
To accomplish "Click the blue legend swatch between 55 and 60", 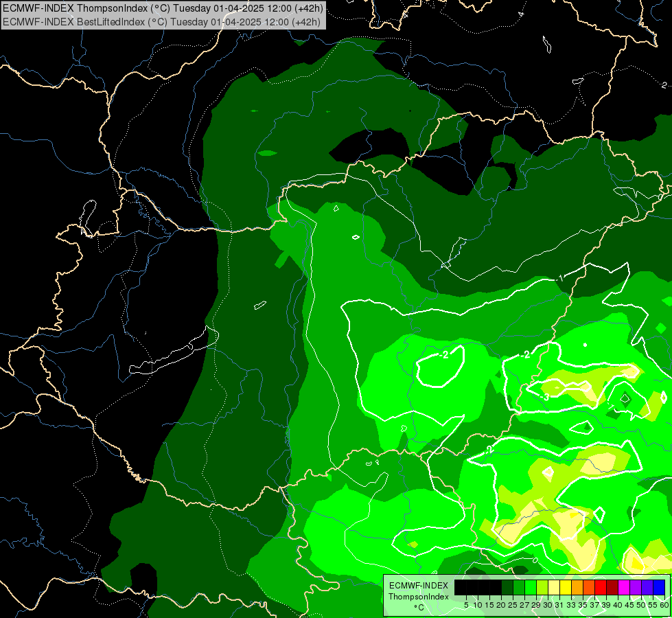I will pyautogui.click(x=659, y=587).
